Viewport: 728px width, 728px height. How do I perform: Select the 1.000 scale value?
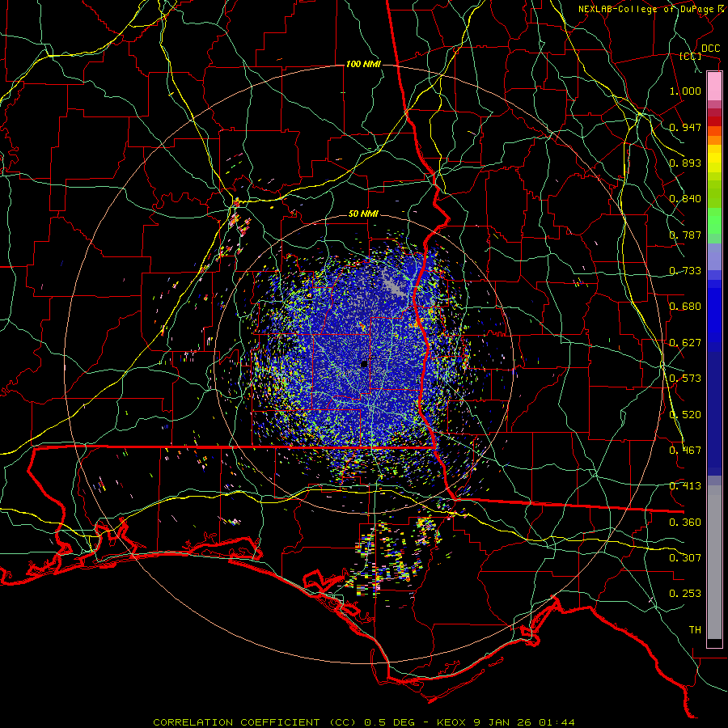pos(685,91)
